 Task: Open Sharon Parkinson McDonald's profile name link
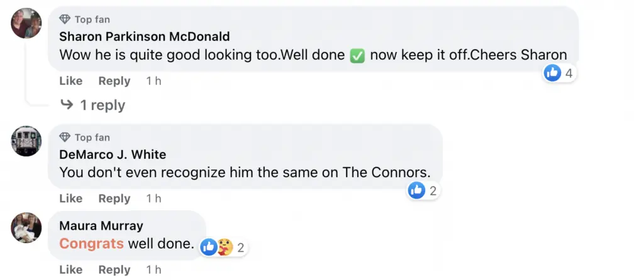[x=144, y=36]
